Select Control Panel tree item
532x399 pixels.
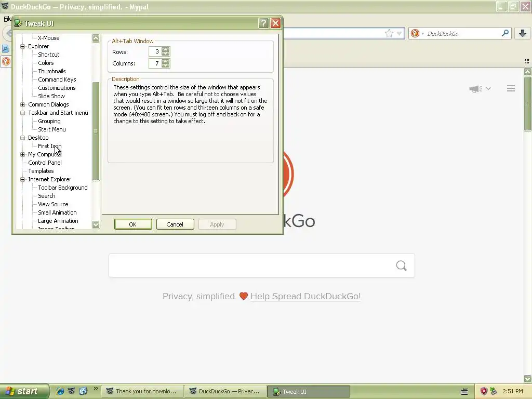coord(45,163)
